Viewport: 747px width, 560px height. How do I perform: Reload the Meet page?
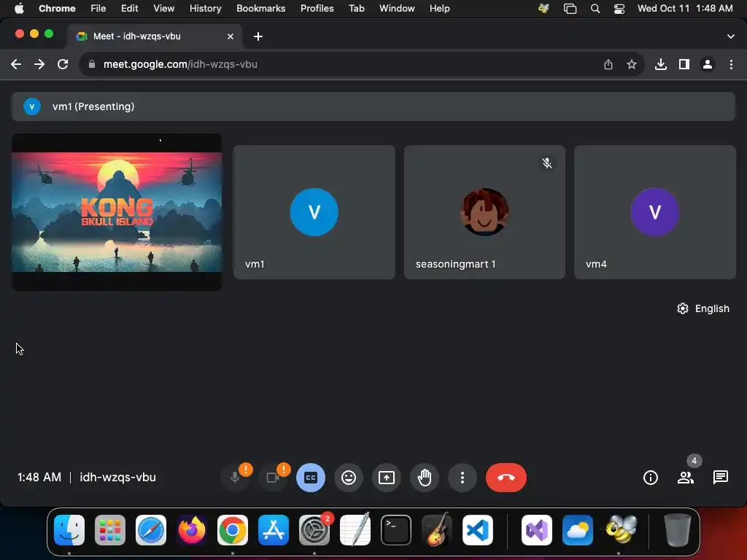pyautogui.click(x=63, y=64)
